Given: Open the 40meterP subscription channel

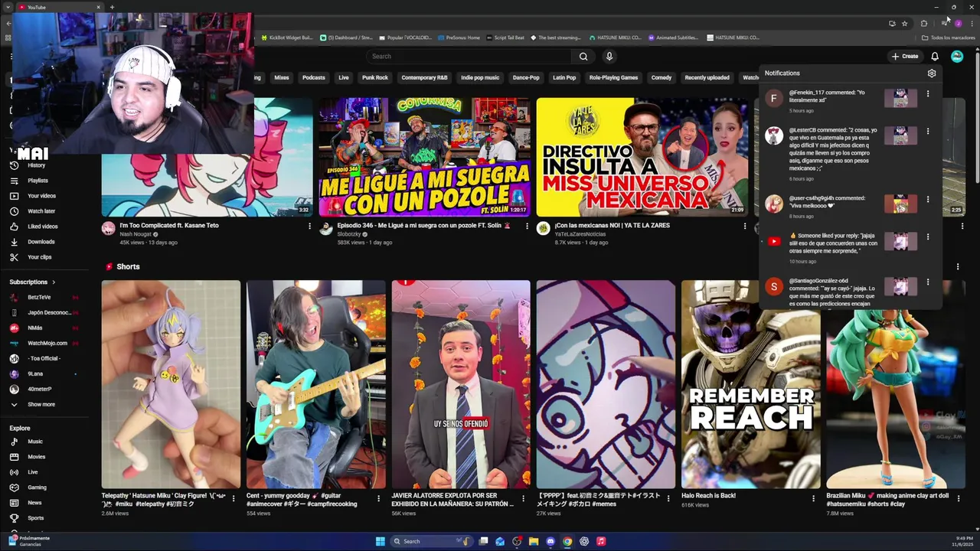Looking at the screenshot, I should 40,390.
